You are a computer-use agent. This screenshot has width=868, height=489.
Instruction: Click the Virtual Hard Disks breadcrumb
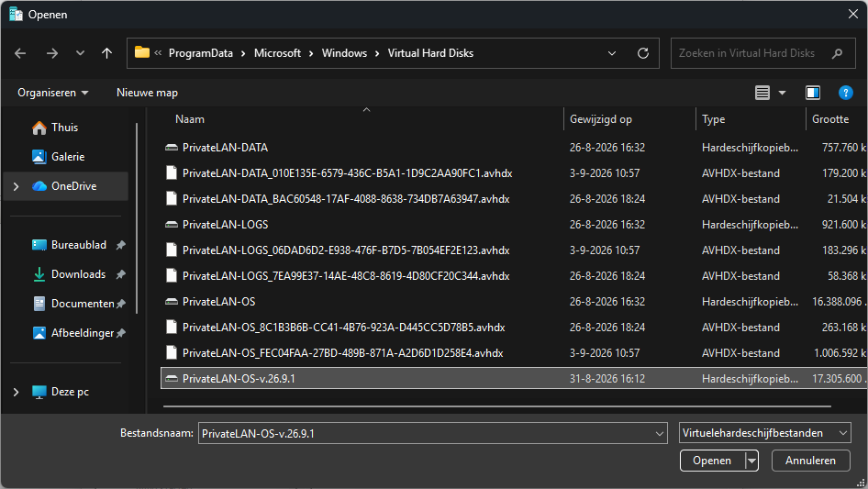pos(430,53)
